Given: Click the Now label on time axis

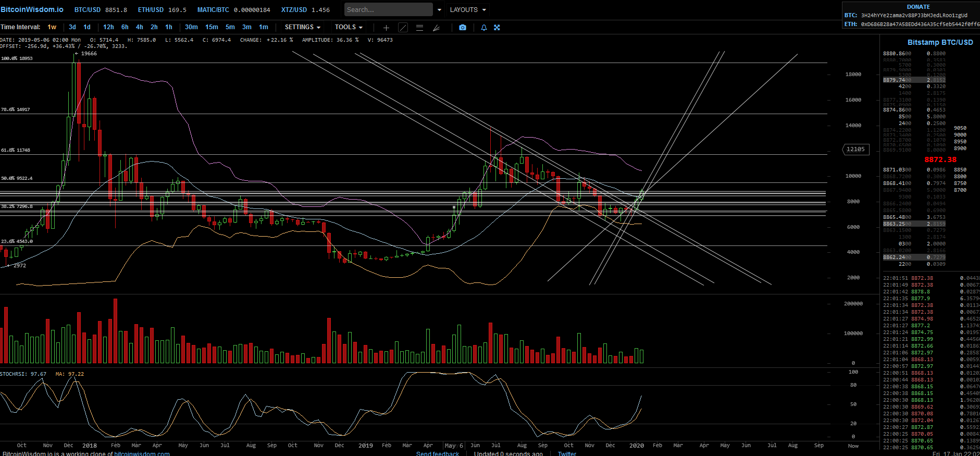Looking at the screenshot, I should coord(853,446).
